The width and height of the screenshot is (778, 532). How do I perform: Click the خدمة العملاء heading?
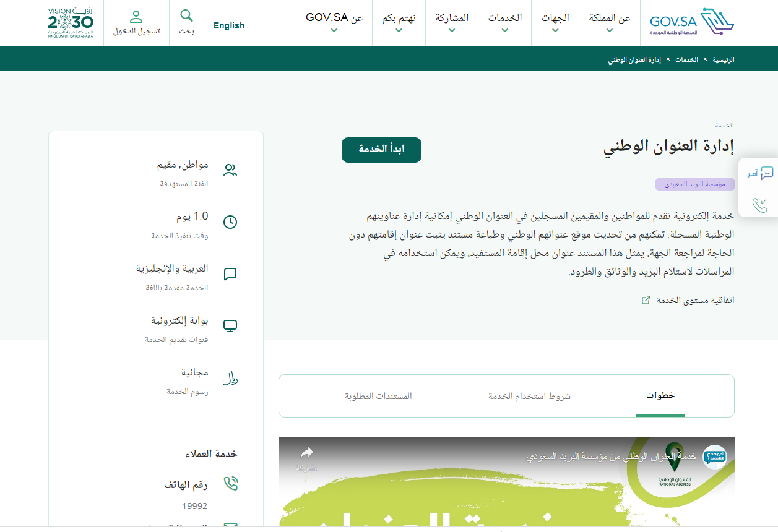click(212, 454)
